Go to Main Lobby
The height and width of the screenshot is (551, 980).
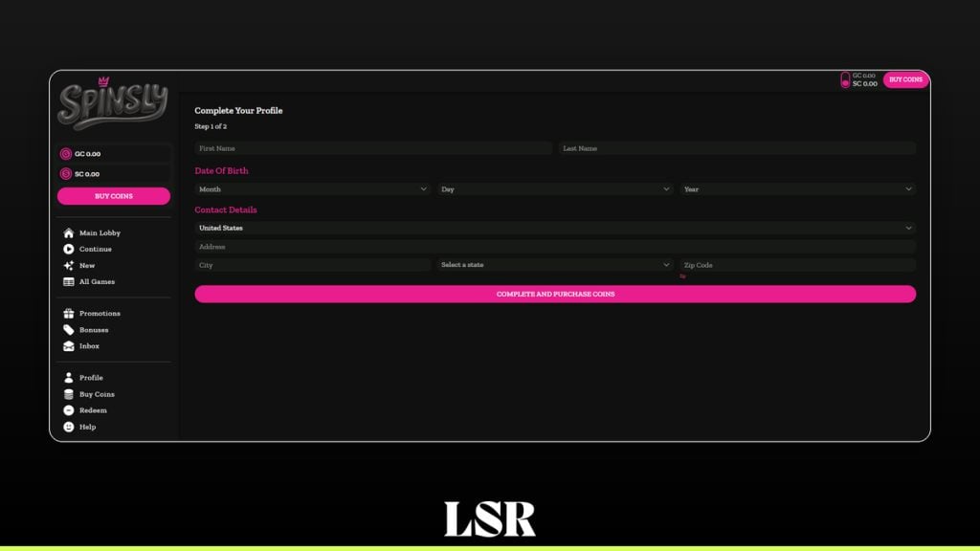click(x=100, y=233)
